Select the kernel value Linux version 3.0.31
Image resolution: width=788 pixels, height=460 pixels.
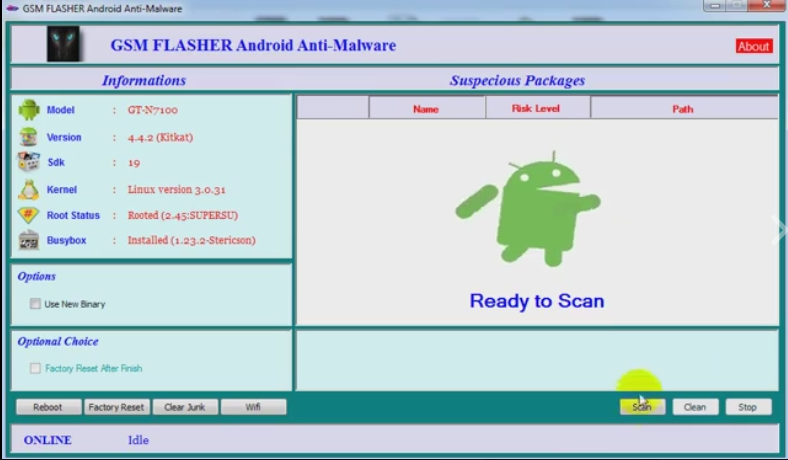click(x=177, y=190)
